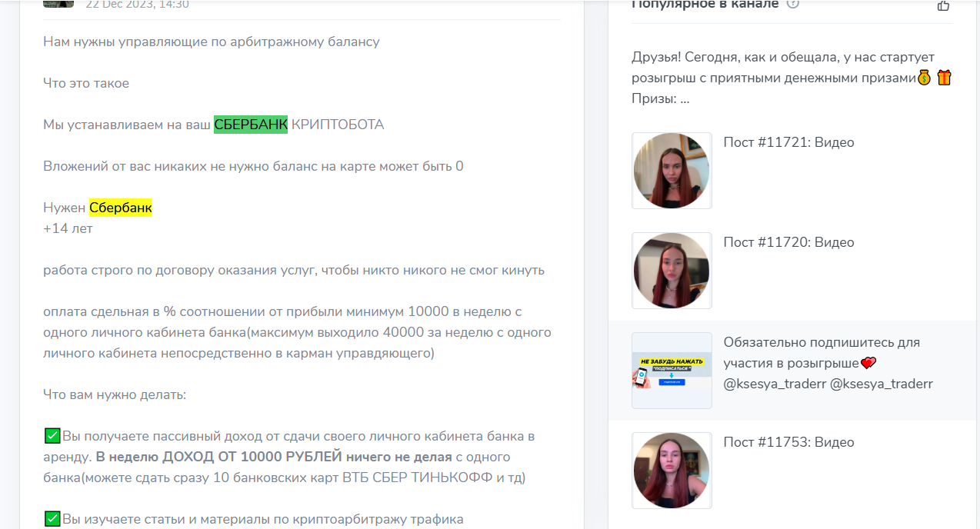Open video thumbnail for Пост #11753

click(672, 471)
